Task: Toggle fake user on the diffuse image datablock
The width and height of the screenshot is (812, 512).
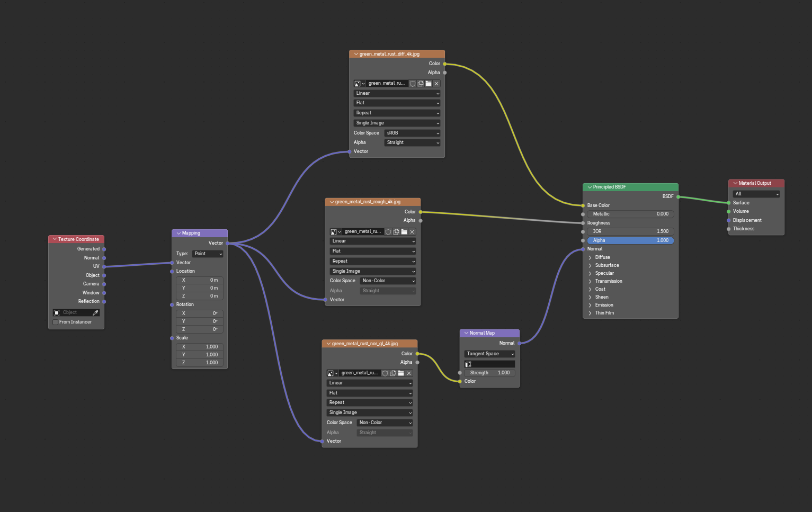Action: click(413, 83)
